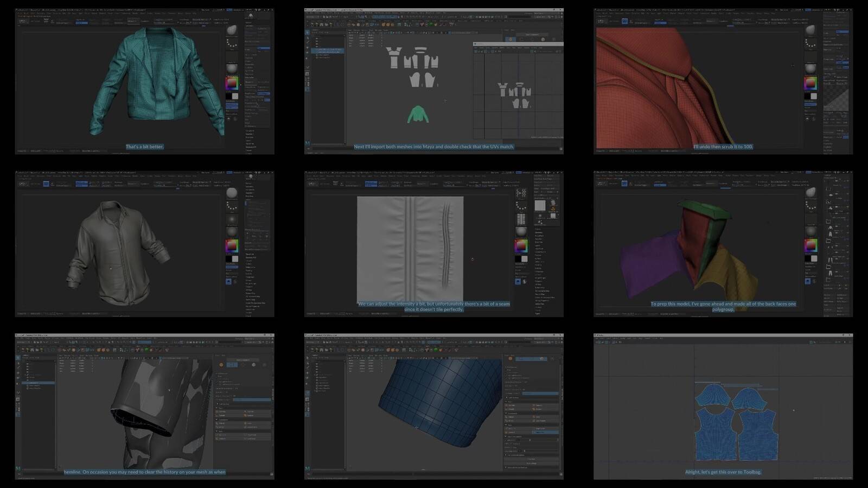
Task: Click the caption about back faces one polygroup
Action: 723,307
